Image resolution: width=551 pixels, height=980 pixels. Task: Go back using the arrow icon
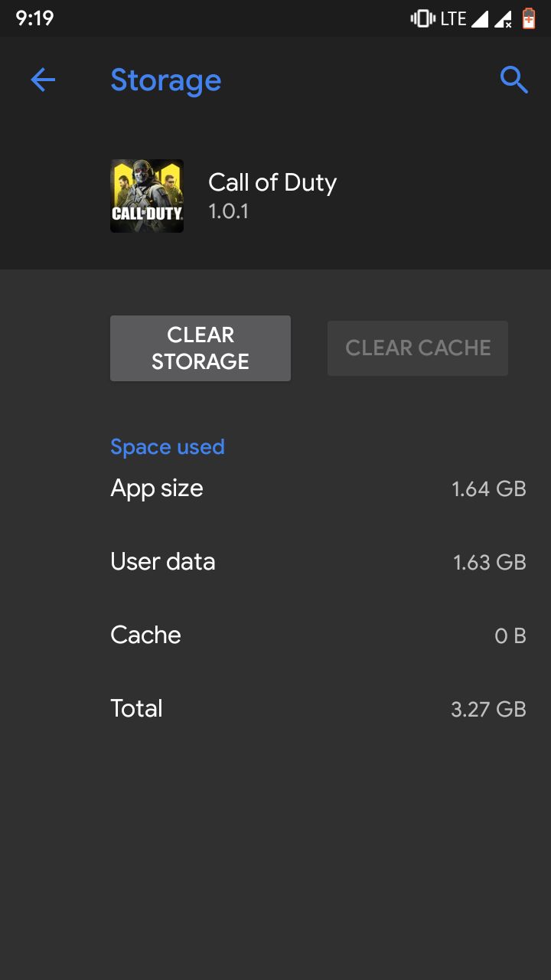(x=43, y=80)
